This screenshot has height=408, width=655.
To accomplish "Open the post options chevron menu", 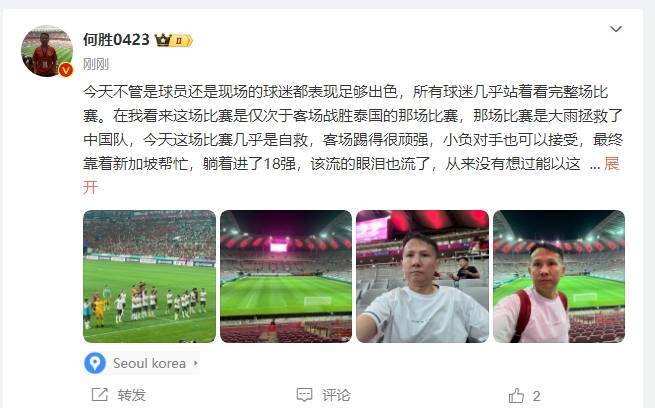I will click(616, 29).
